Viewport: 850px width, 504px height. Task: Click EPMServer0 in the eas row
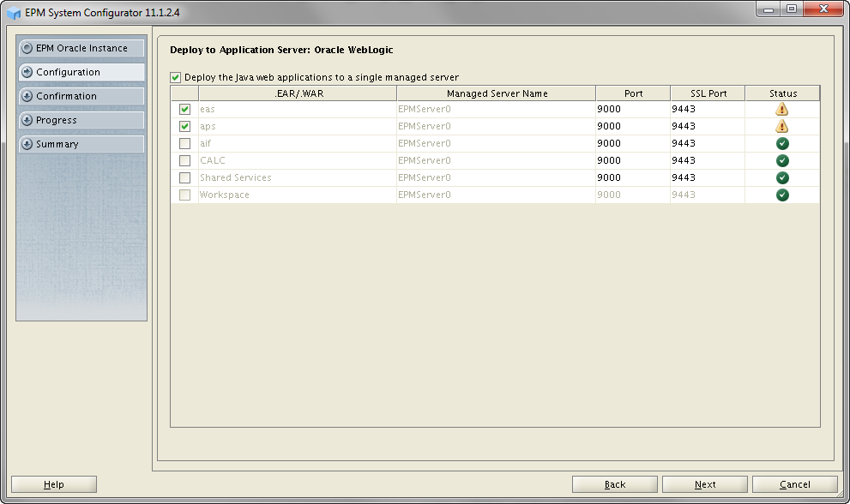[496, 109]
